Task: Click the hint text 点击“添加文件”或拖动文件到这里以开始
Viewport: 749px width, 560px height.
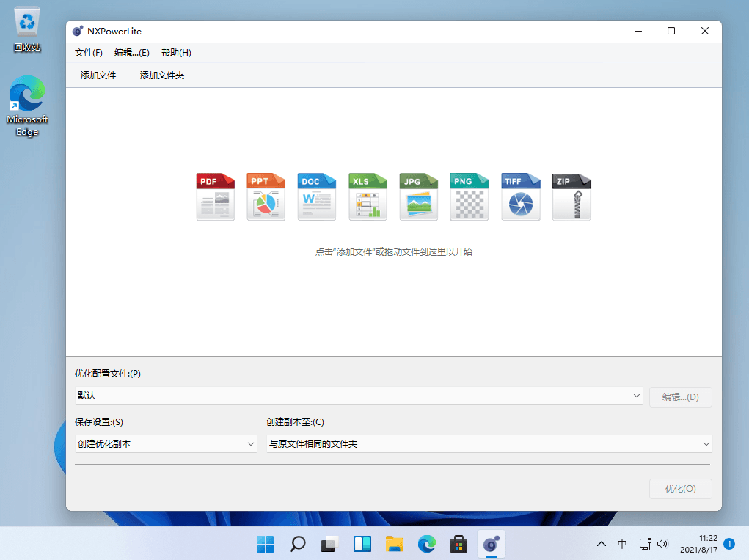Action: point(394,251)
